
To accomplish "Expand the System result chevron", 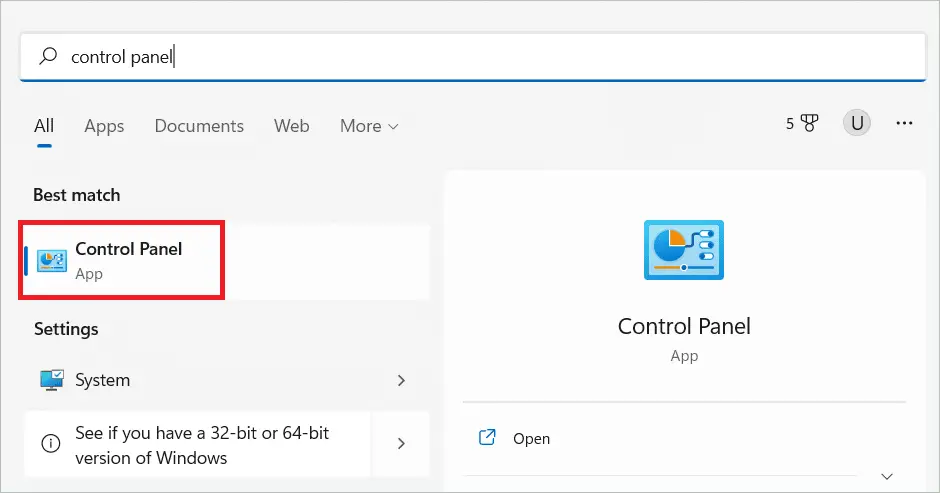I will [401, 380].
